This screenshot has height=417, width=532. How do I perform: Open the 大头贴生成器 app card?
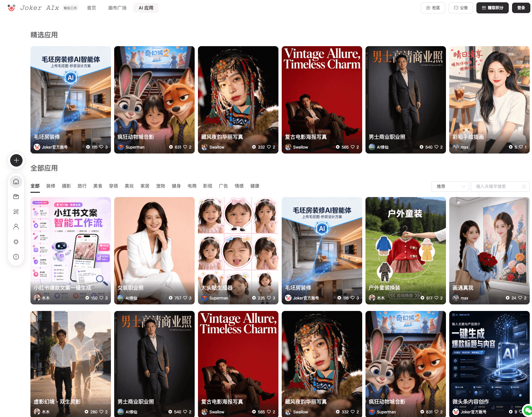coord(238,251)
